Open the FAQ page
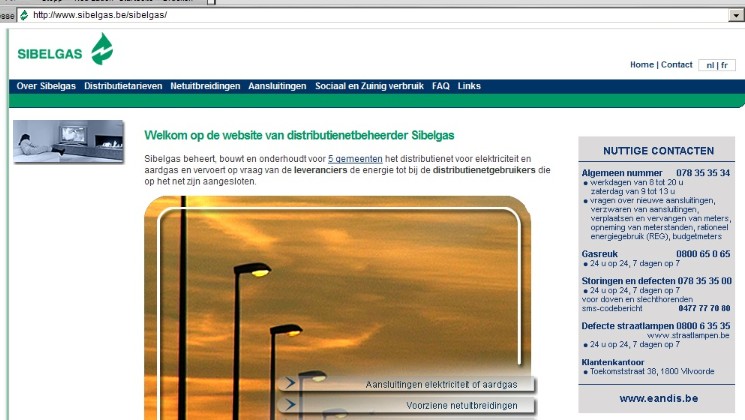Viewport: 745px width, 420px height. pos(441,86)
